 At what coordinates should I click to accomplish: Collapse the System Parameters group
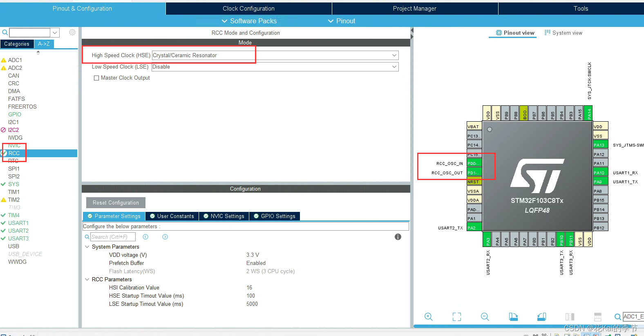coord(87,247)
